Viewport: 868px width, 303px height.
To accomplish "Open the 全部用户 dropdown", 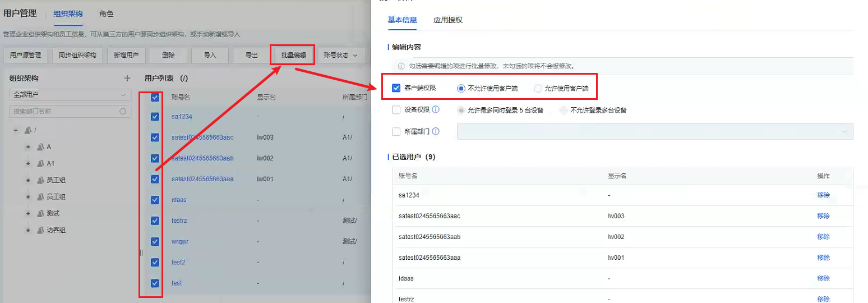I will (70, 95).
